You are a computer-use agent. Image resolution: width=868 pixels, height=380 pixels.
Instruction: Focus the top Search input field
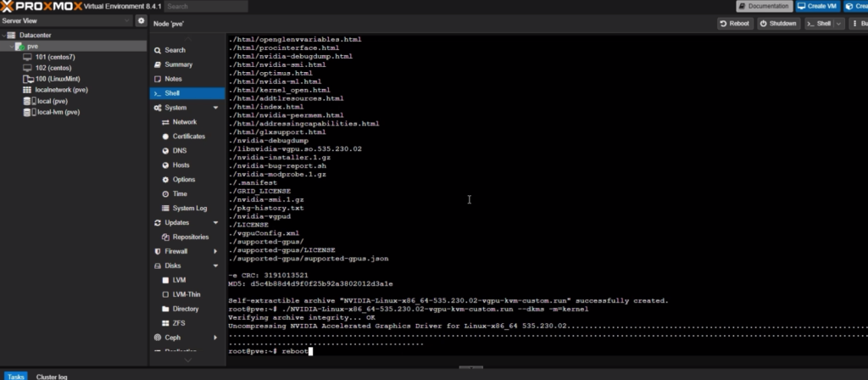[x=206, y=6]
